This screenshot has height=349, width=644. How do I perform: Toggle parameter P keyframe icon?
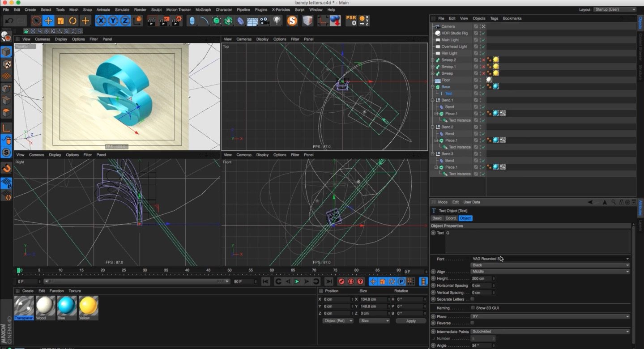coord(401,281)
